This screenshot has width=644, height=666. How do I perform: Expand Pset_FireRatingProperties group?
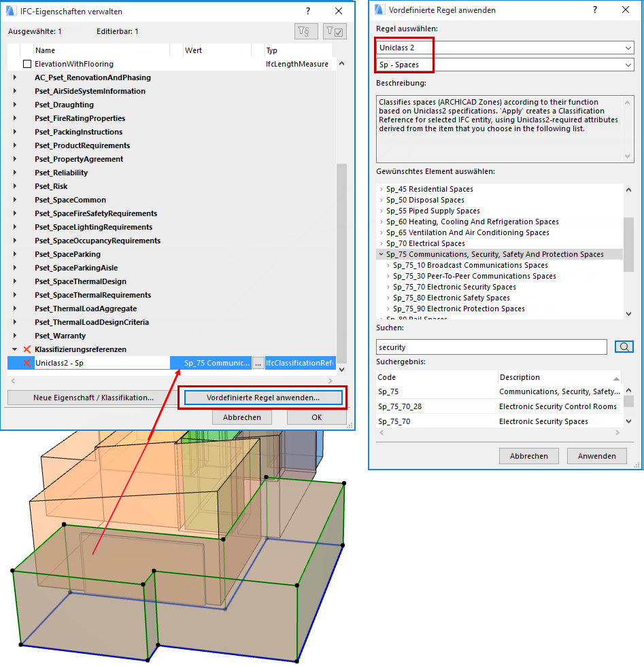(x=15, y=118)
